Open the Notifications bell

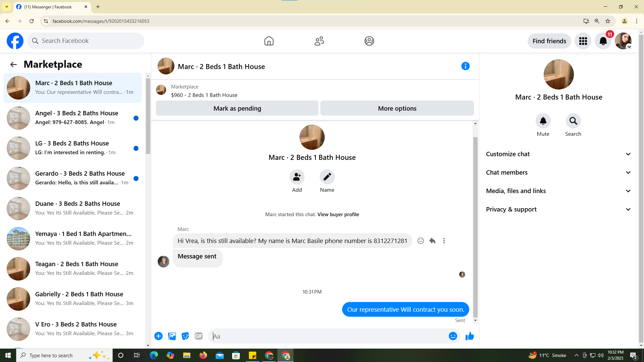pyautogui.click(x=603, y=41)
